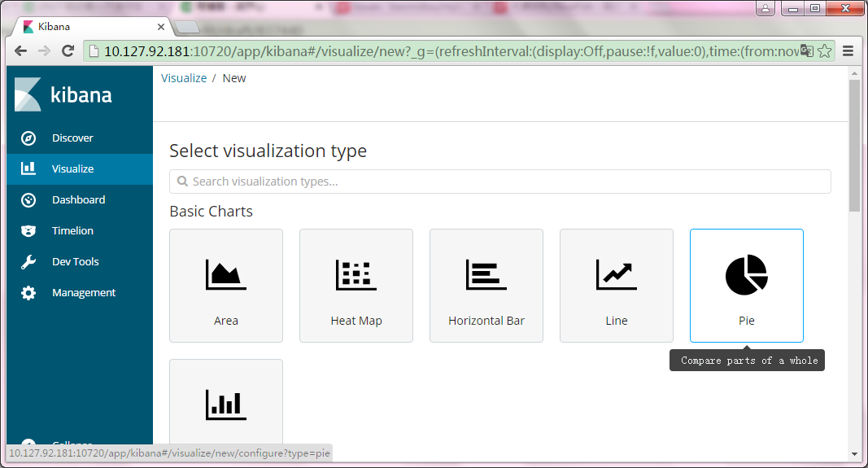Choose the Heat Map chart card
This screenshot has width=868, height=468.
click(356, 286)
